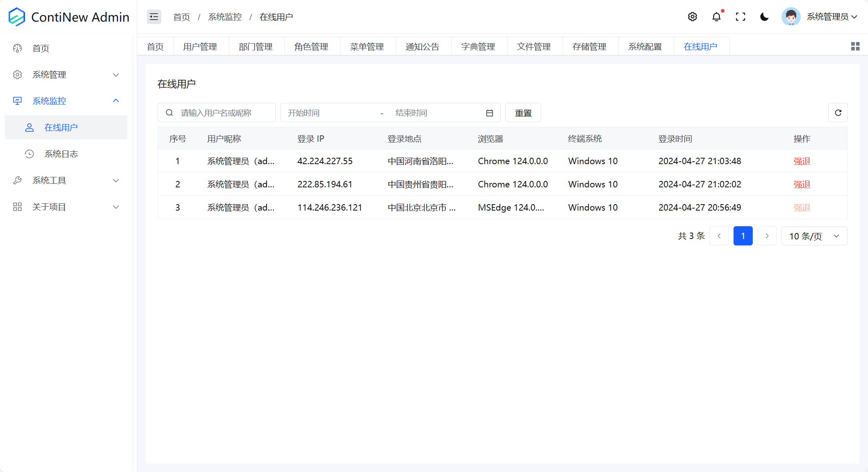The image size is (868, 472).
Task: Open calendar icon in date range picker
Action: pos(489,113)
